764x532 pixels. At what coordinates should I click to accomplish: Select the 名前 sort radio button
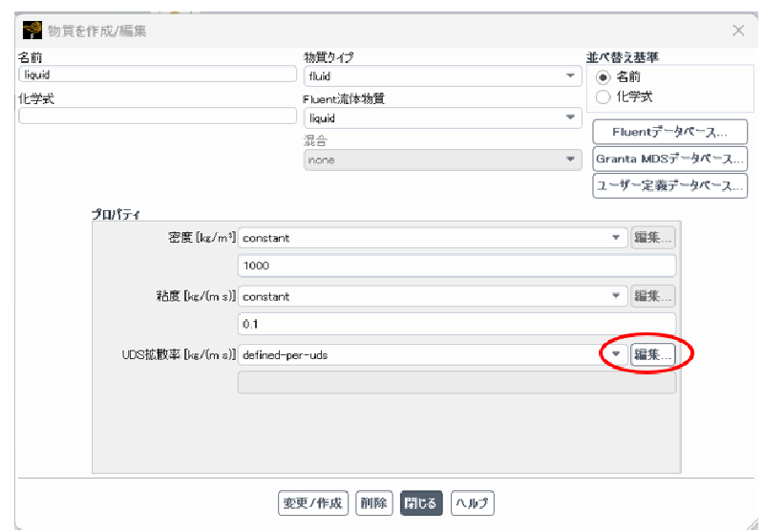click(603, 77)
